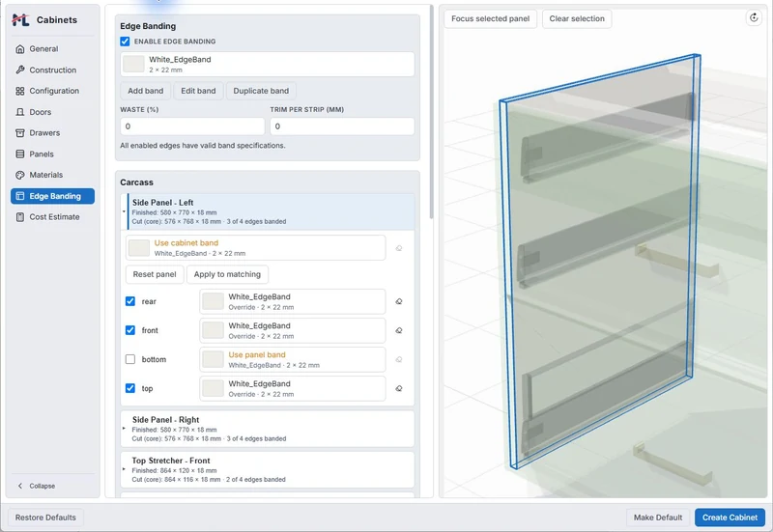Click the Create Cabinet button

coord(730,518)
